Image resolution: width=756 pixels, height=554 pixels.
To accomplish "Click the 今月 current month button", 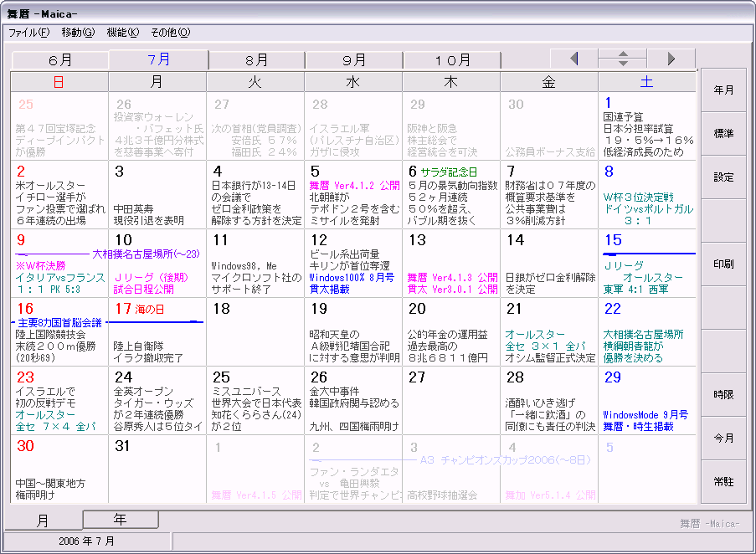I will tap(723, 439).
